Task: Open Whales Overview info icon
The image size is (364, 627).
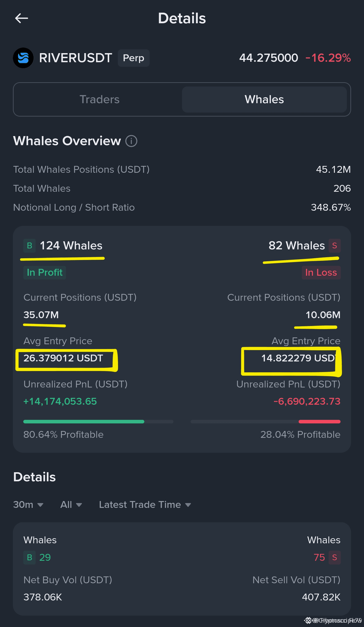Action: coord(131,141)
